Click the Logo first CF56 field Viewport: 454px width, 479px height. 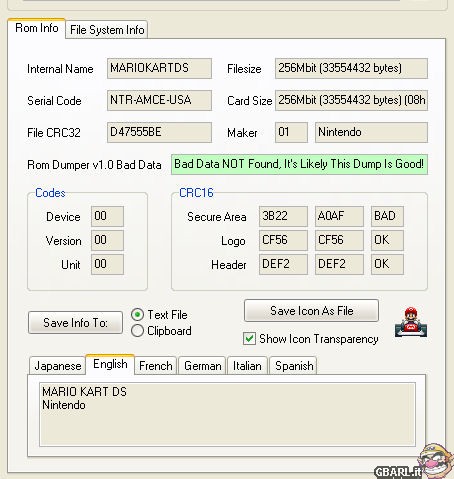(283, 240)
